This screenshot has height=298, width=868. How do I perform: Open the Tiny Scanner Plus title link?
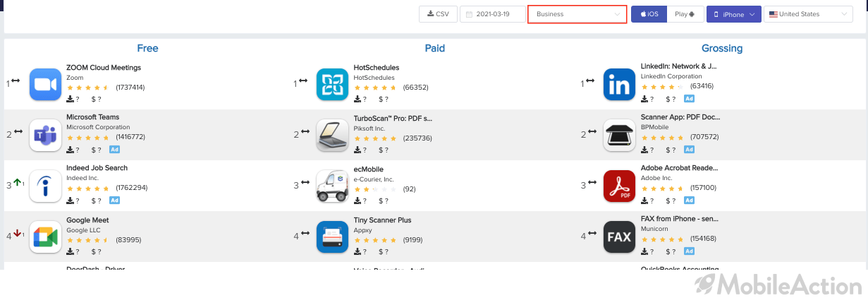point(382,220)
